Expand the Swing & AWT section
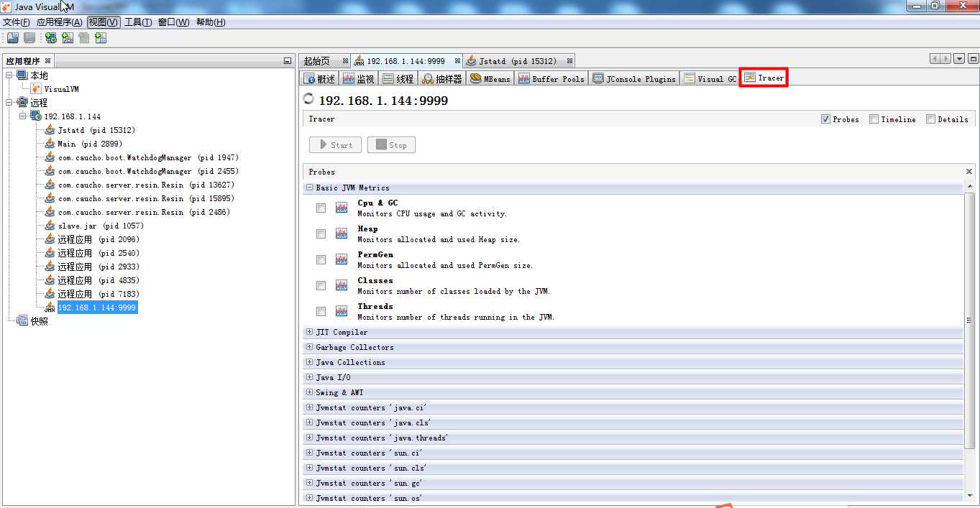Screen dimensions: 980x508 point(310,392)
